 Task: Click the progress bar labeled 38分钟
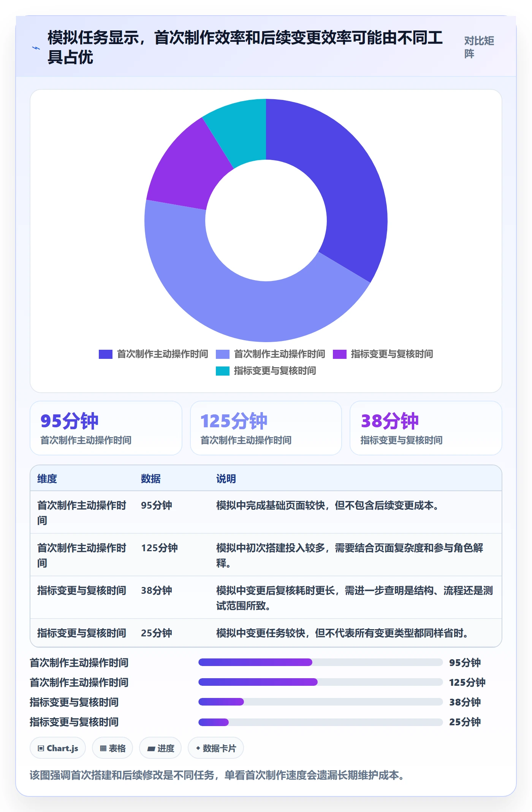click(x=320, y=702)
